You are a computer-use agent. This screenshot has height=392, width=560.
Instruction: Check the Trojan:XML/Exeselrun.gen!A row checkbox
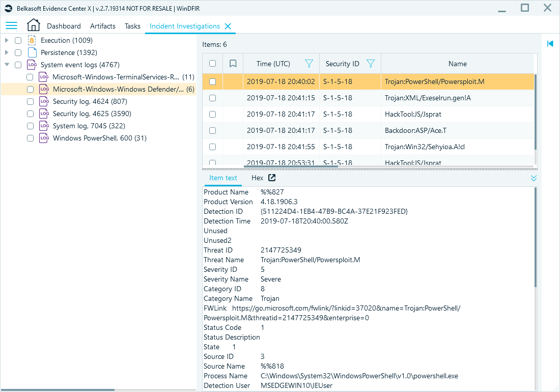(x=212, y=98)
